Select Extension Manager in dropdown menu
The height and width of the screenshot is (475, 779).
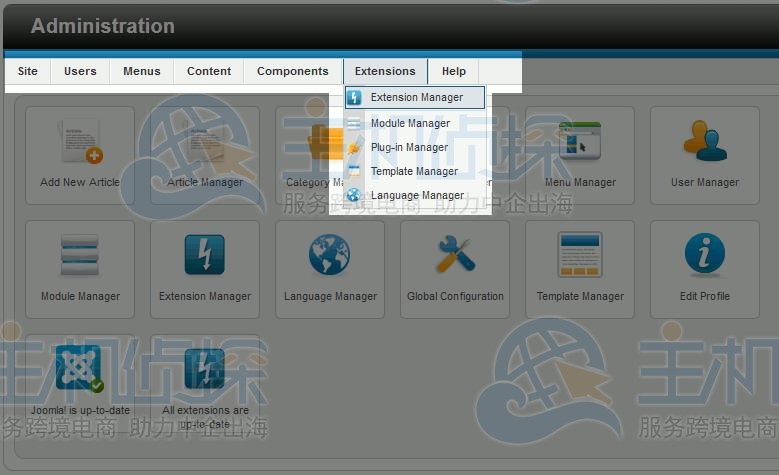415,97
